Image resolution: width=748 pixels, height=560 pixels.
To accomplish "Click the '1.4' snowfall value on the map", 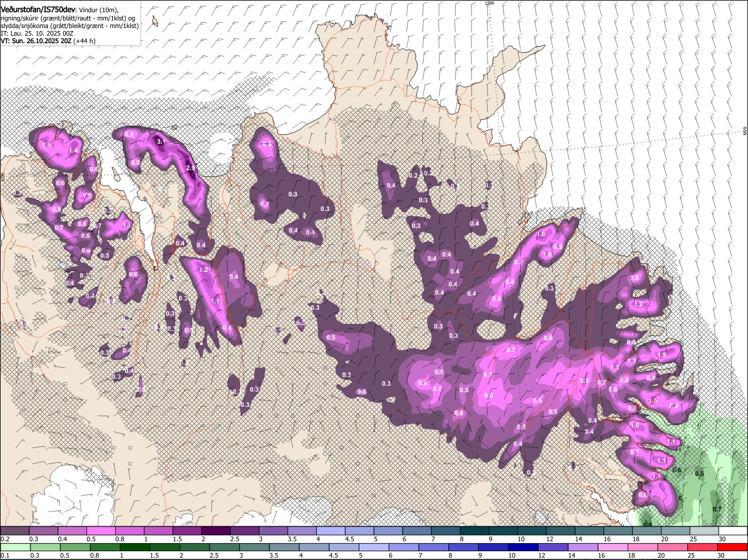I will [x=73, y=150].
